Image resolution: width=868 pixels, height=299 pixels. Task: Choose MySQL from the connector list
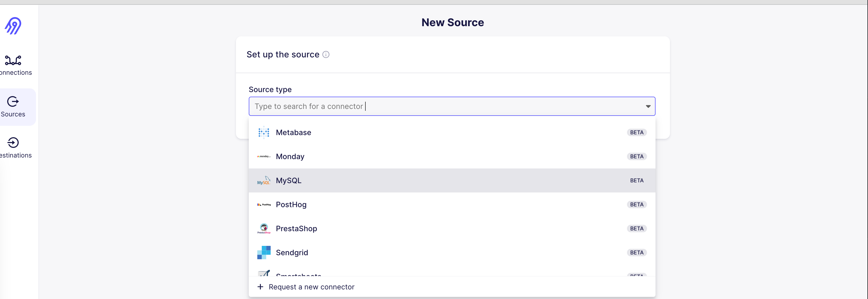tap(289, 181)
